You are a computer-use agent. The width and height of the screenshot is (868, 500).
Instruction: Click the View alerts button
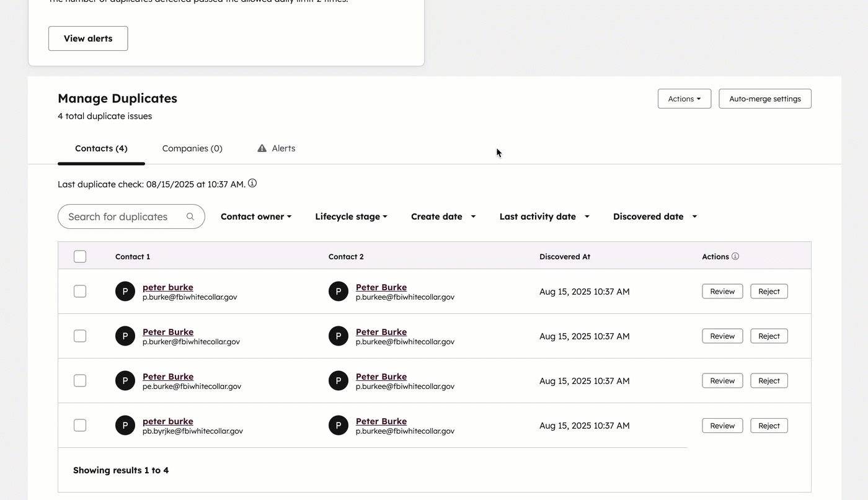[x=87, y=38]
